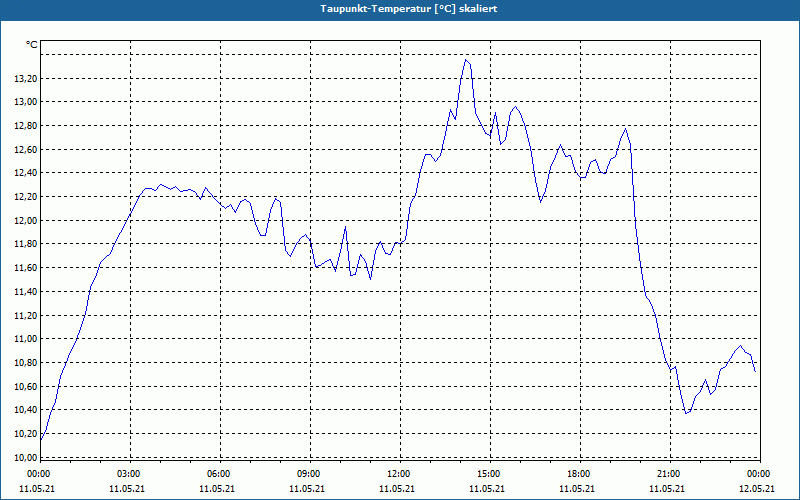
Task: Click the chart title "Taupunkt-Temperatur [°C] skaliert"
Action: (x=409, y=9)
